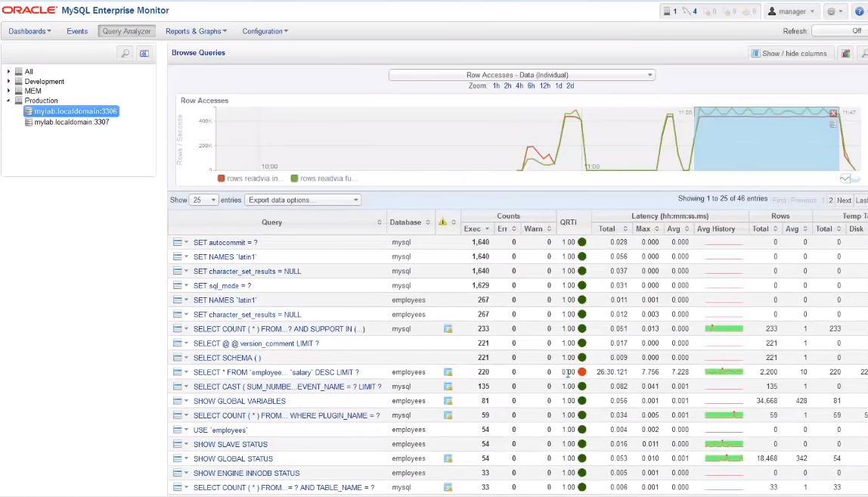Expand the Development group in the tree
Image resolution: width=868 pixels, height=497 pixels.
pyautogui.click(x=9, y=82)
